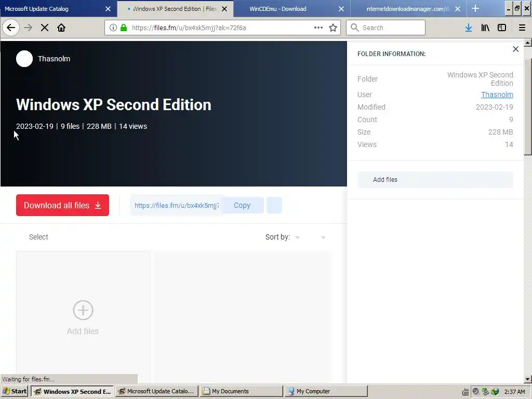Close the Folder Information panel

pyautogui.click(x=515, y=49)
